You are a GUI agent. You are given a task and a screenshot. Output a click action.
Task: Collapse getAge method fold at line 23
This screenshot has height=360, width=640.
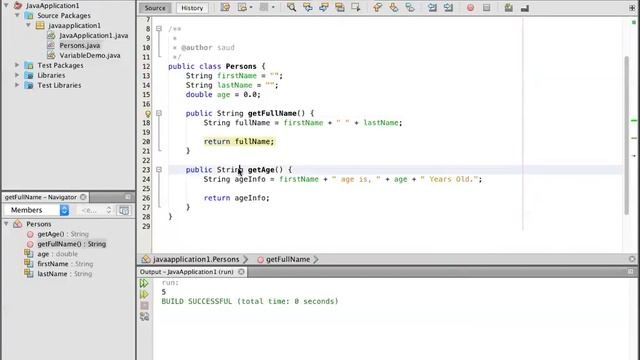coord(159,169)
